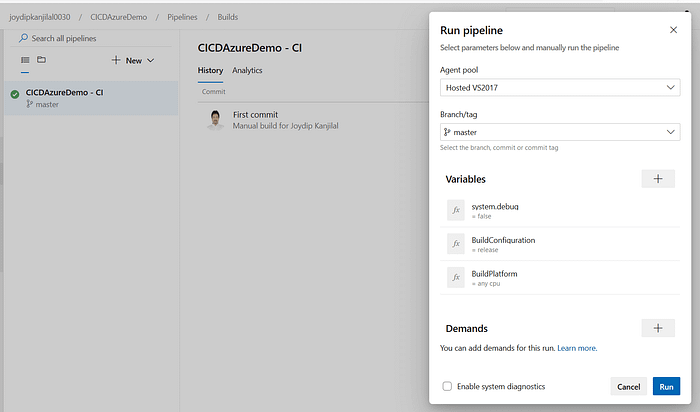Open the New pipeline dropdown
This screenshot has height=412, width=700.
133,60
